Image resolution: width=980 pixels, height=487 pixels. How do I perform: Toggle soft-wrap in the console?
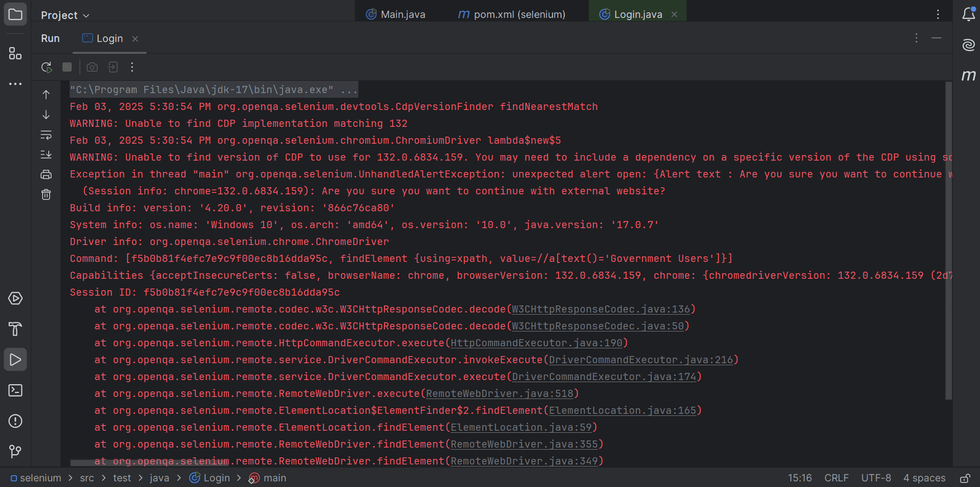(x=46, y=135)
